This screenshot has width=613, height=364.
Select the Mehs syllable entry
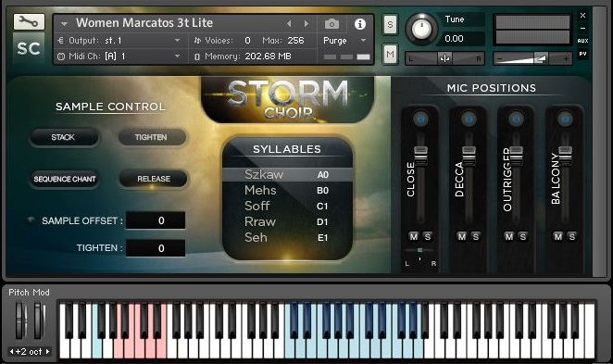point(287,191)
